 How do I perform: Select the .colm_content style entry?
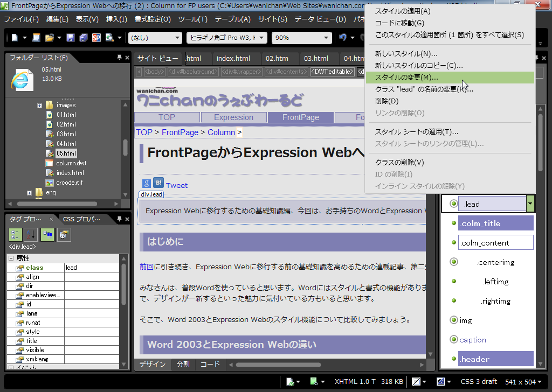[496, 243]
